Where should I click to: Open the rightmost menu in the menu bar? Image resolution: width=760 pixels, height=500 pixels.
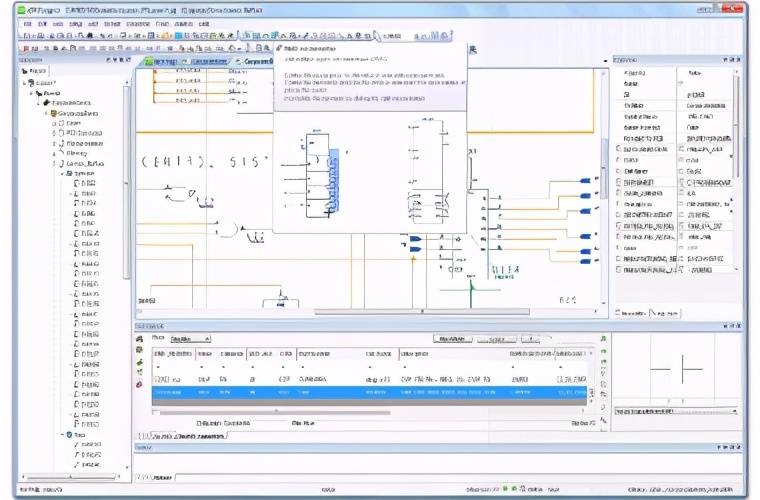click(204, 24)
